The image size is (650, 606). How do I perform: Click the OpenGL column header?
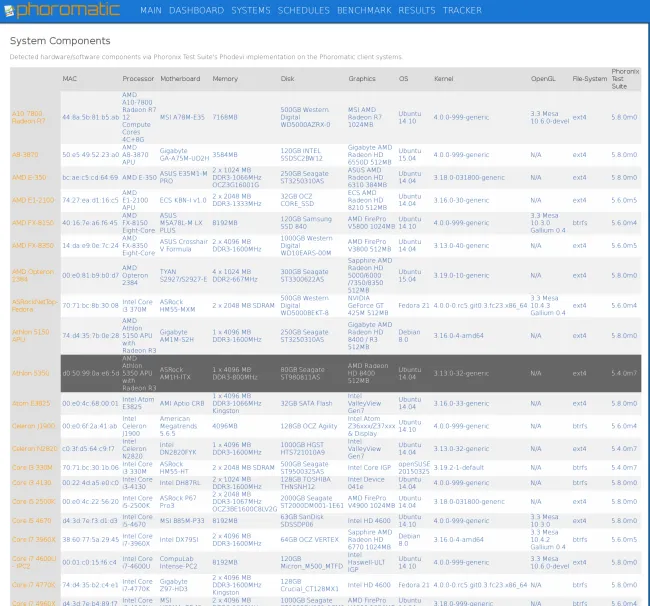(x=543, y=79)
